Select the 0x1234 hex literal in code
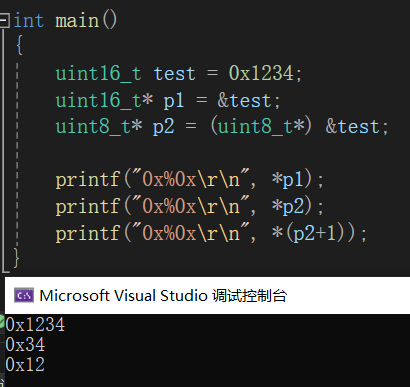Image resolution: width=410 pixels, height=387 pixels. [261, 73]
